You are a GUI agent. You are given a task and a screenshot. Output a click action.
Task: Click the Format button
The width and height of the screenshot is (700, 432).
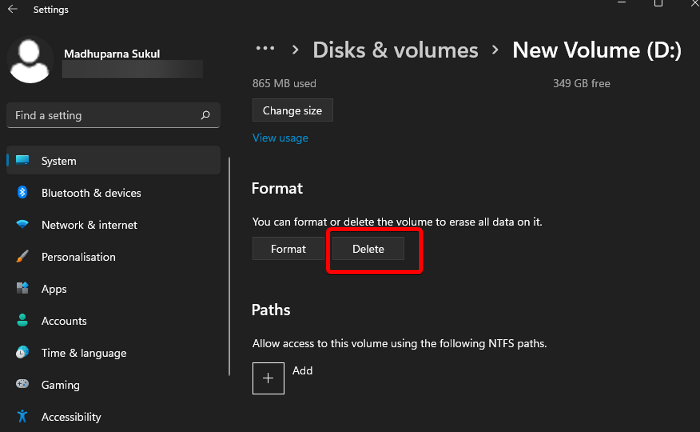288,249
